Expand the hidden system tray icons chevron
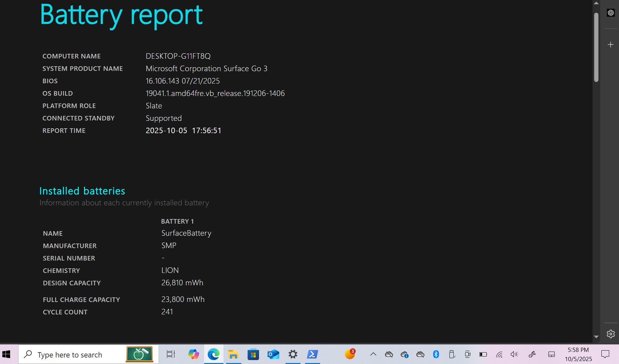Screen dimensions: 619x364 pyautogui.click(x=373, y=354)
